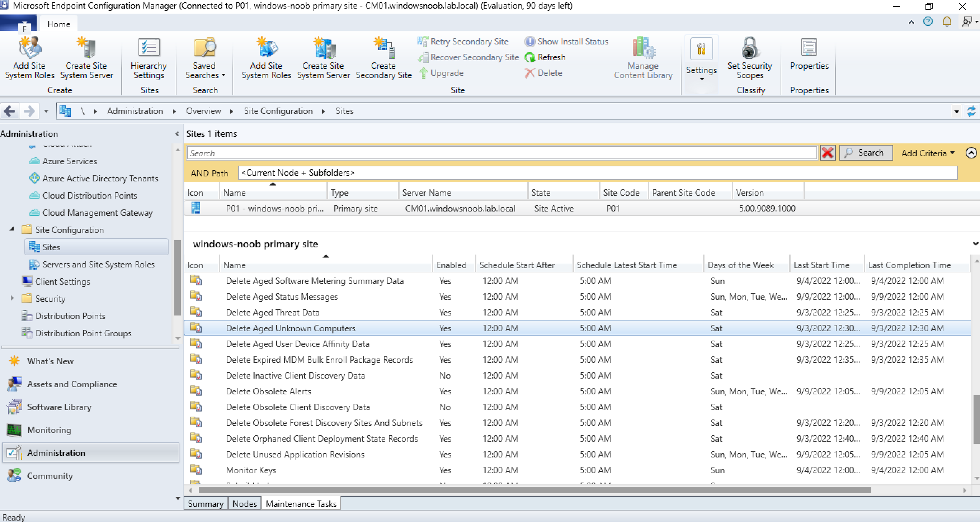This screenshot has height=522, width=980.
Task: Click the Delete ribbon command
Action: click(543, 73)
